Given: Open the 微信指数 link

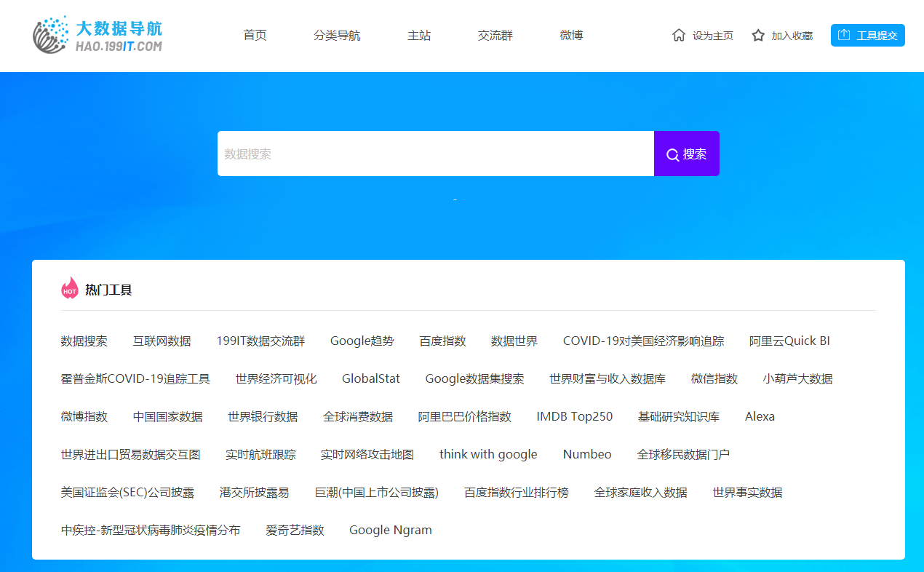Looking at the screenshot, I should [714, 378].
